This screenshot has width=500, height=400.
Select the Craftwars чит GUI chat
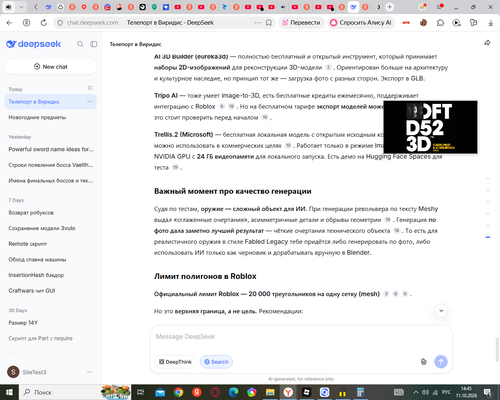point(51,291)
